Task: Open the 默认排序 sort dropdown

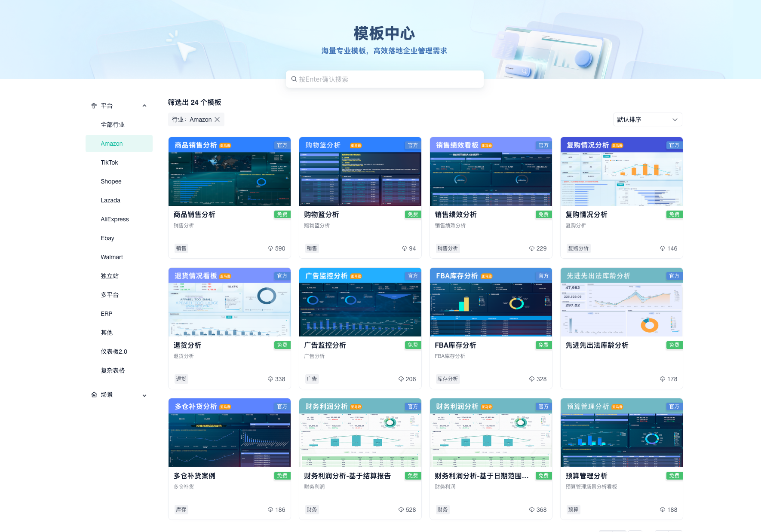Action: [x=647, y=119]
